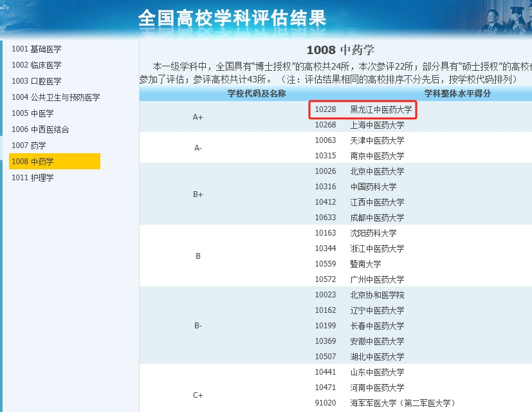Image resolution: width=532 pixels, height=412 pixels.
Task: Choose 1007 药学 in the sidebar
Action: coord(29,145)
